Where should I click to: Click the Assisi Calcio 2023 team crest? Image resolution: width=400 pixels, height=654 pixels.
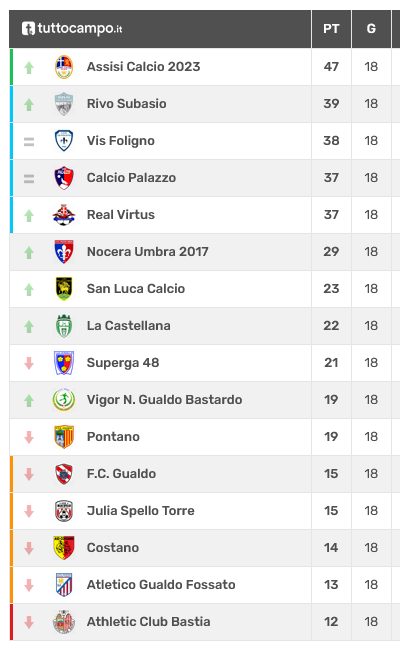(64, 67)
